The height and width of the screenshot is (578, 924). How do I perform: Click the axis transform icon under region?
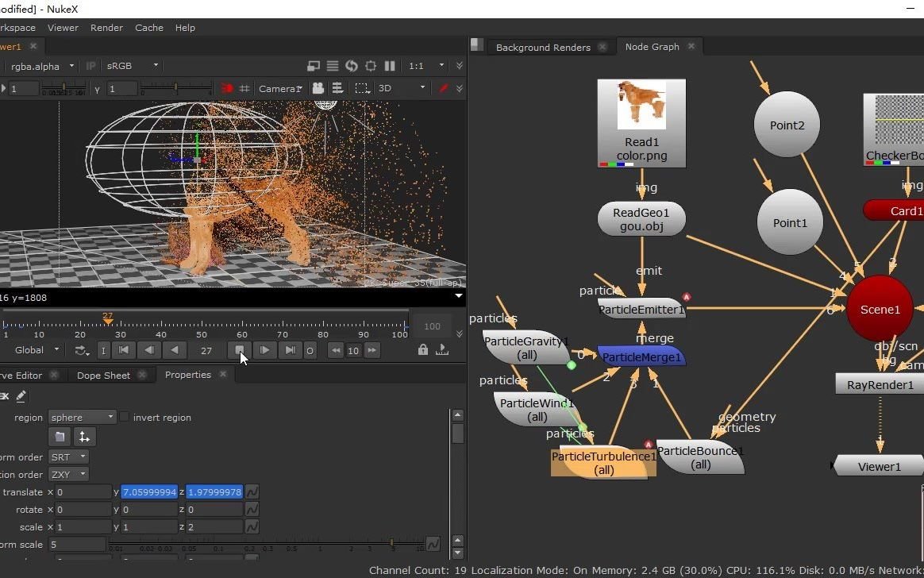click(83, 437)
